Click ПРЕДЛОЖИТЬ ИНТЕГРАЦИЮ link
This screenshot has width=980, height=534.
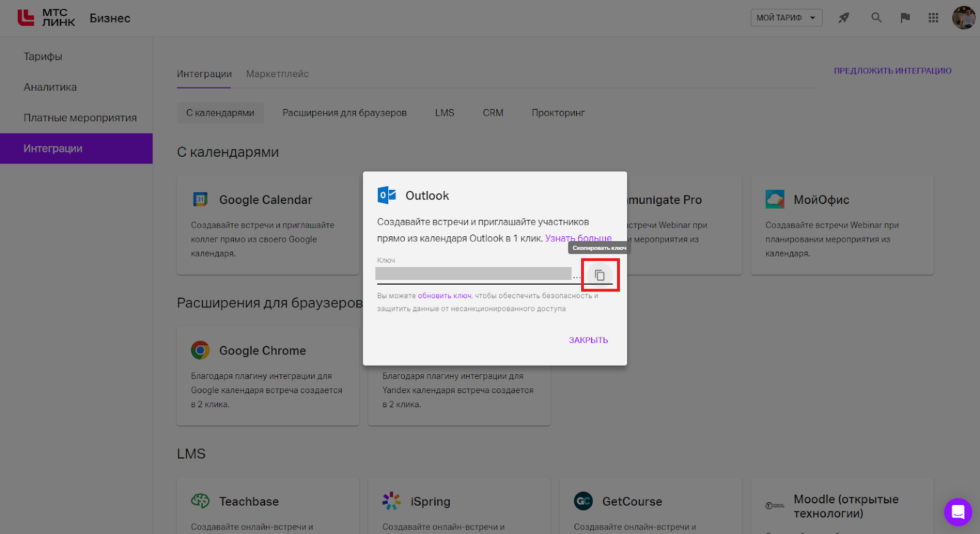[892, 71]
